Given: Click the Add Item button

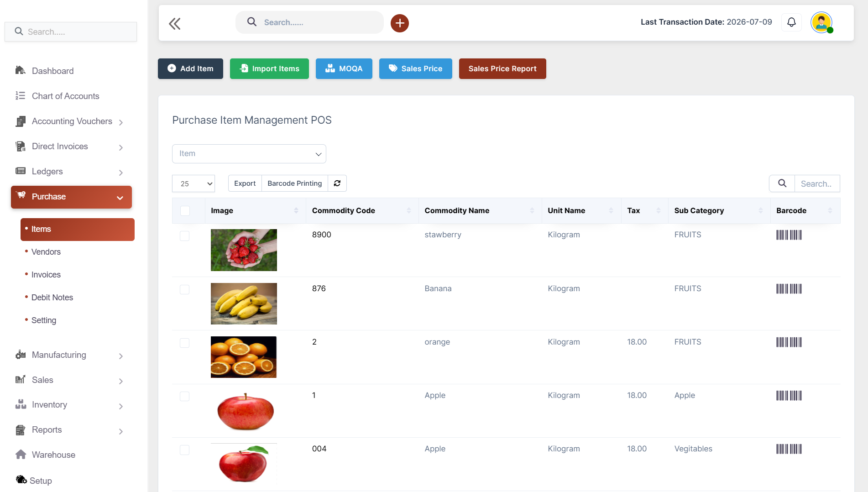Looking at the screenshot, I should pyautogui.click(x=190, y=68).
